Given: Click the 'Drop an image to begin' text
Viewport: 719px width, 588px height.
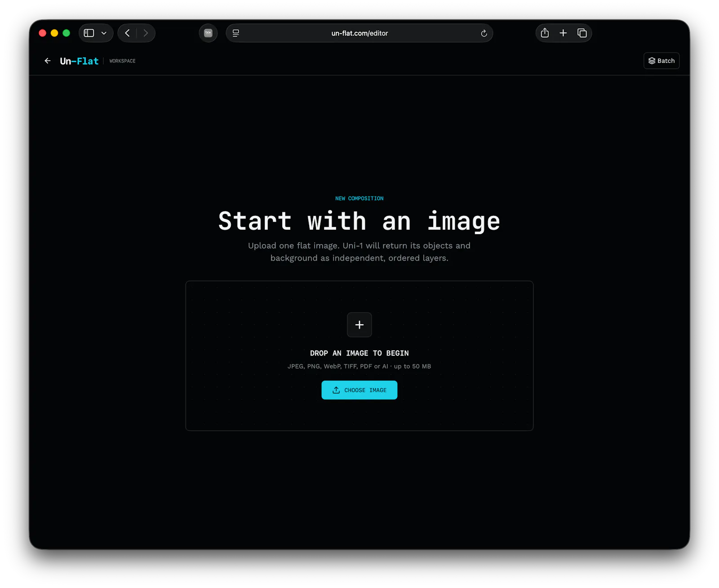Looking at the screenshot, I should pos(359,353).
